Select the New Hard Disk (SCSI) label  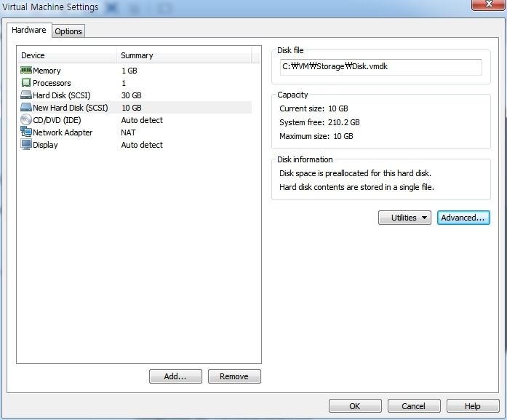pyautogui.click(x=71, y=108)
